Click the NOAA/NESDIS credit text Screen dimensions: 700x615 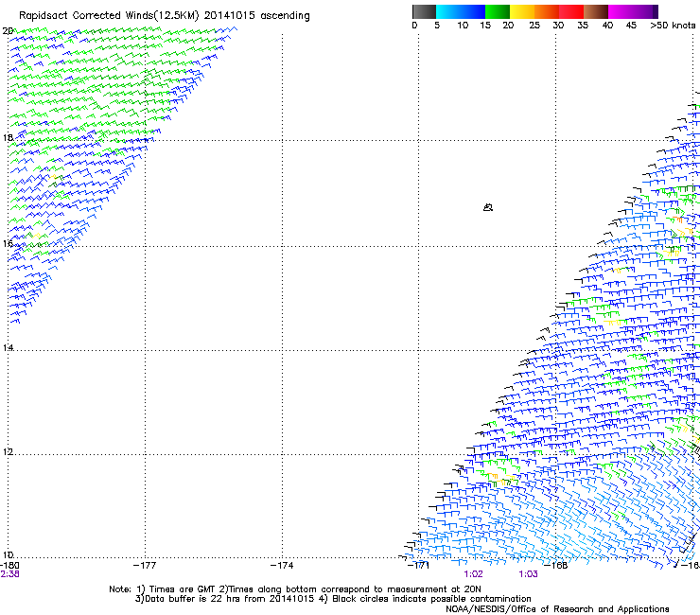coord(557,609)
